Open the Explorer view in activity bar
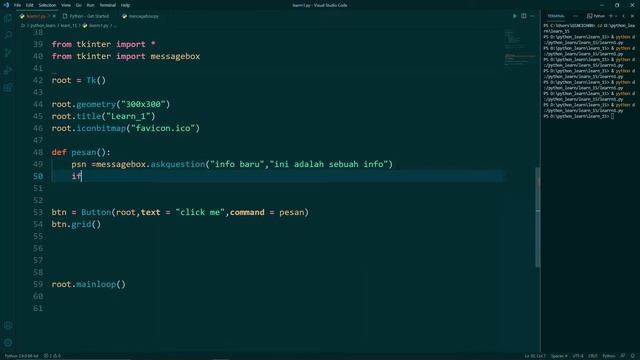The height and width of the screenshot is (360, 640). 8,18
